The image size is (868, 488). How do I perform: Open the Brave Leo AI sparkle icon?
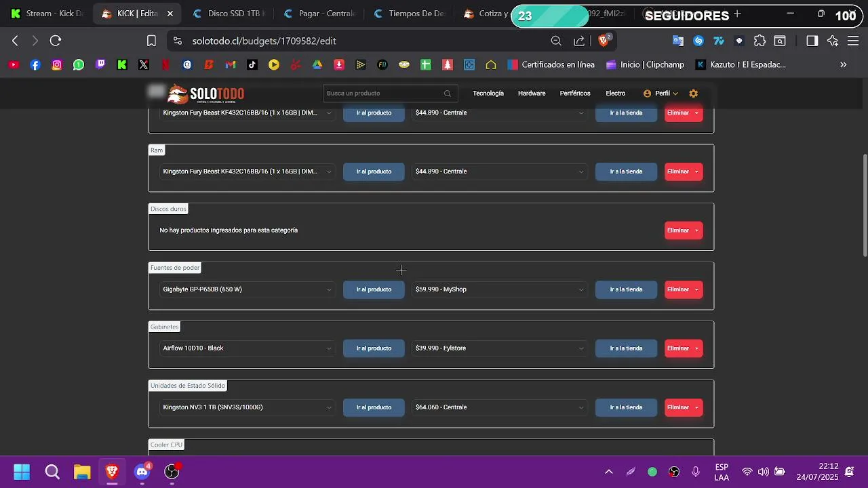[833, 41]
